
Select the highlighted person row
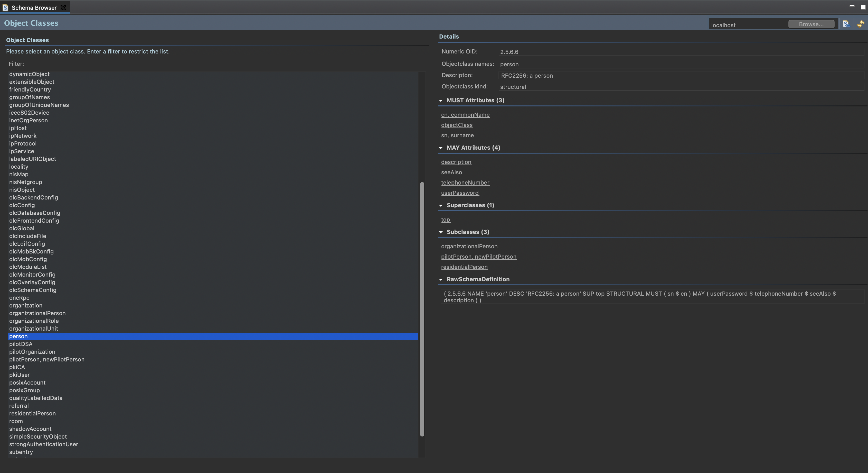tap(213, 336)
